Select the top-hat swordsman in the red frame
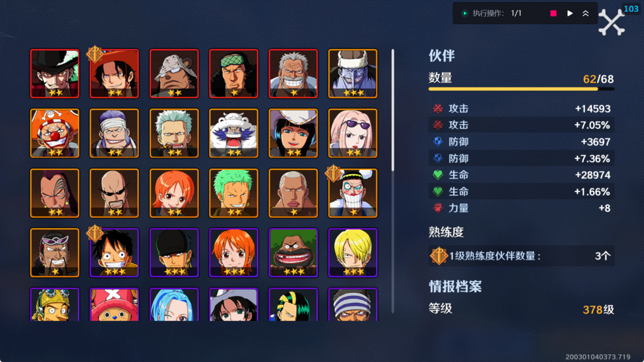The width and height of the screenshot is (644, 362). point(55,73)
